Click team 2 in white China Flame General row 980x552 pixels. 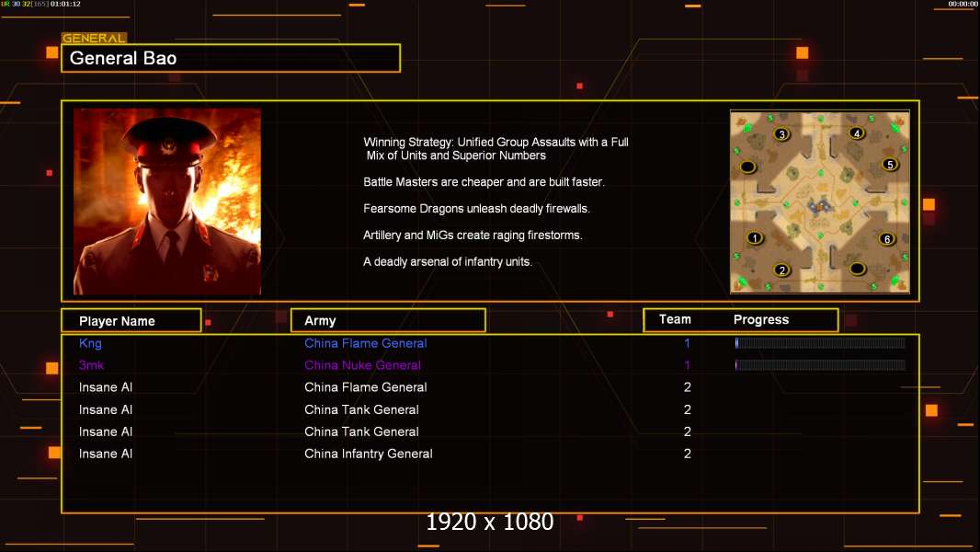(x=688, y=387)
